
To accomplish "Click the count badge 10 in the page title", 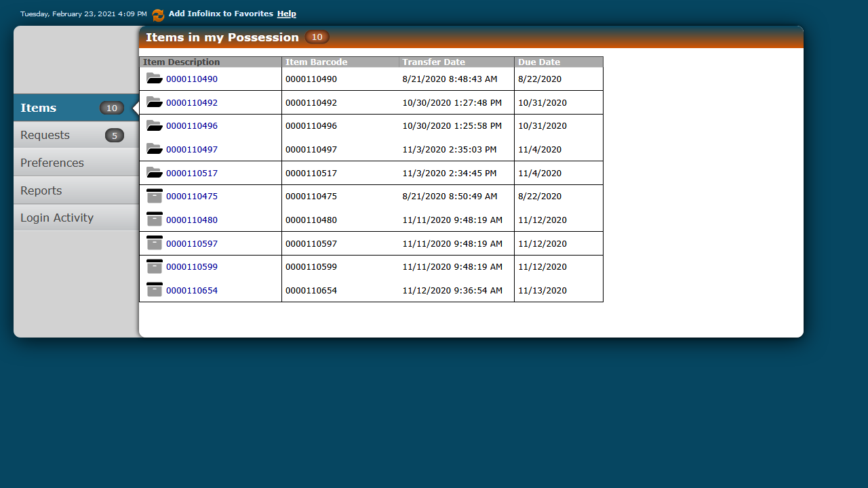I will click(x=317, y=37).
